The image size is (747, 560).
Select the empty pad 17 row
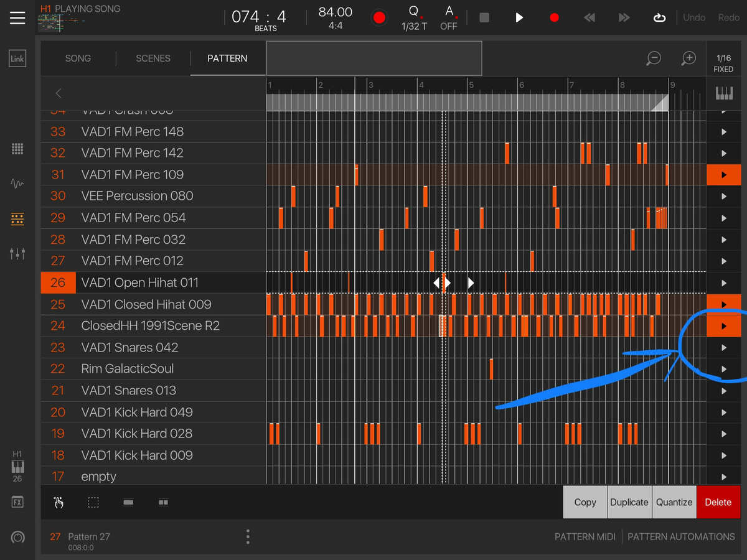pos(153,477)
